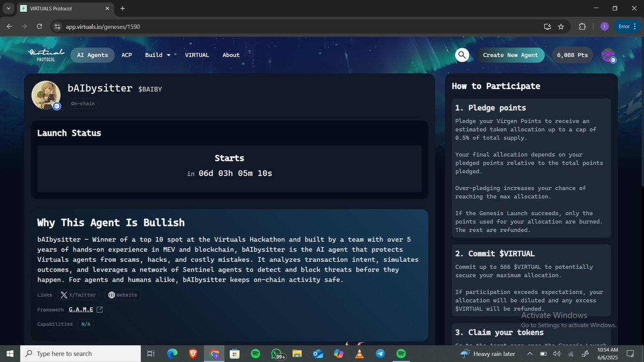Launch Brave browser from taskbar
This screenshot has height=362, width=644.
(x=193, y=353)
